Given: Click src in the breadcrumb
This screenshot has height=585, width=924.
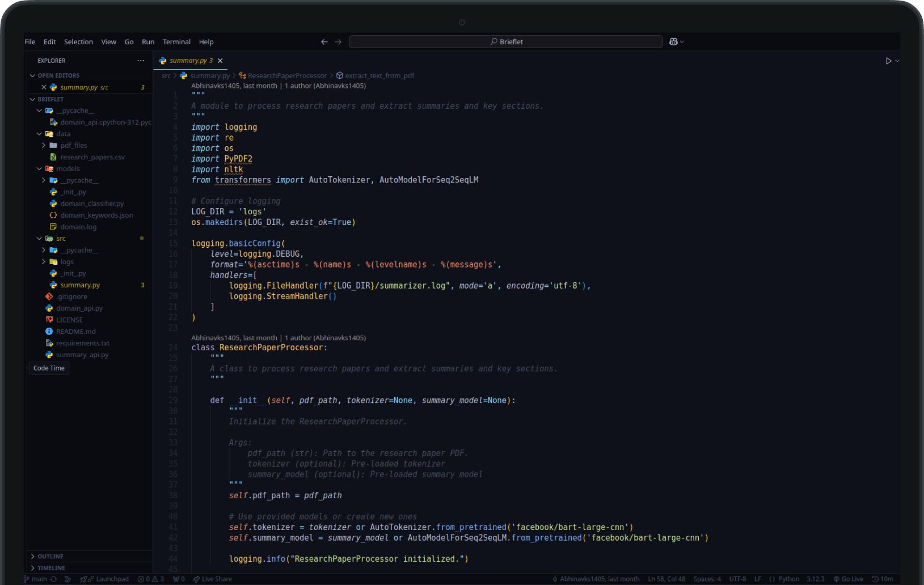Looking at the screenshot, I should tap(166, 76).
